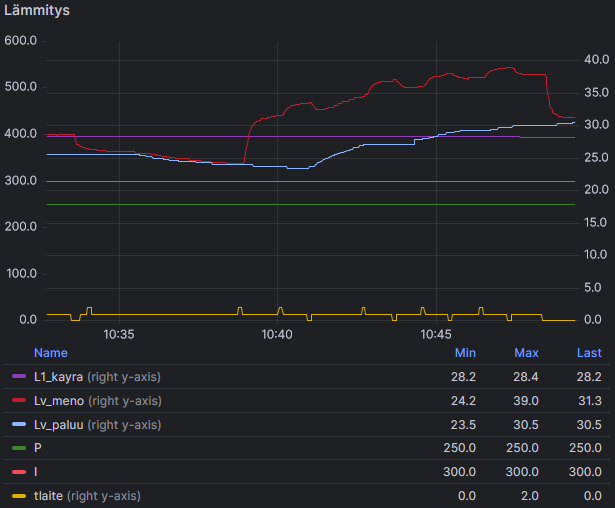Open the Lämmitys panel title menu
The width and height of the screenshot is (615, 508).
click(36, 10)
